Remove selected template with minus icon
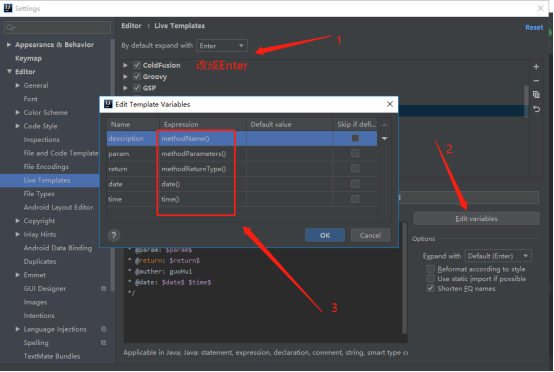This screenshot has width=554, height=372. pyautogui.click(x=536, y=81)
